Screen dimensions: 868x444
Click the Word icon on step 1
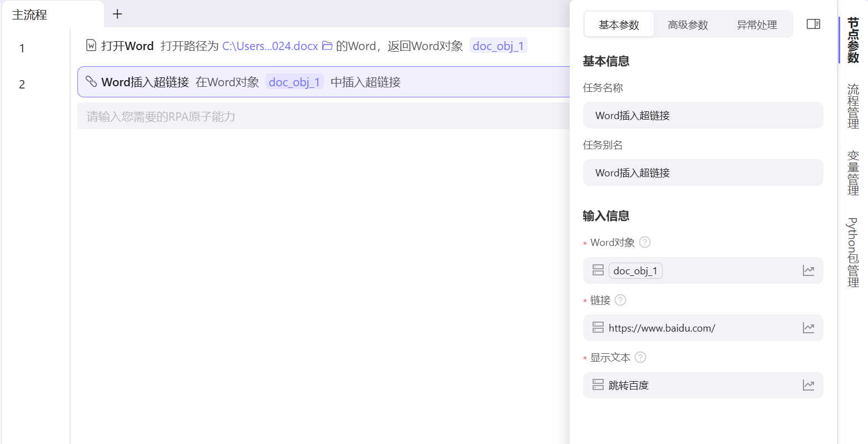(x=91, y=46)
